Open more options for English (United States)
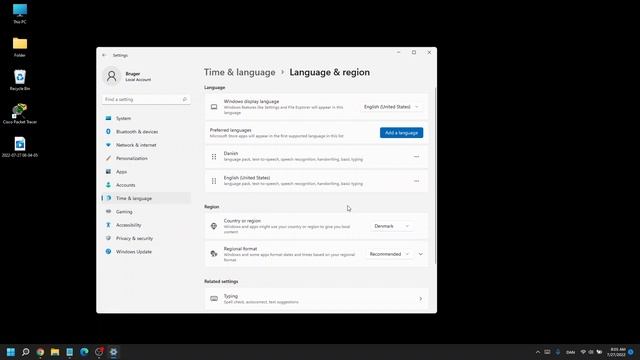Viewport: 640px width, 360px height. [416, 181]
